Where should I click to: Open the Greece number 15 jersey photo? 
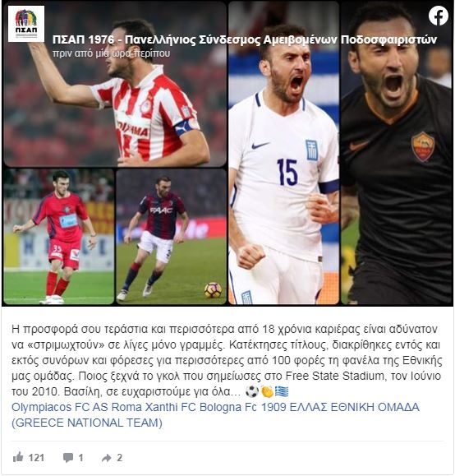click(x=283, y=153)
